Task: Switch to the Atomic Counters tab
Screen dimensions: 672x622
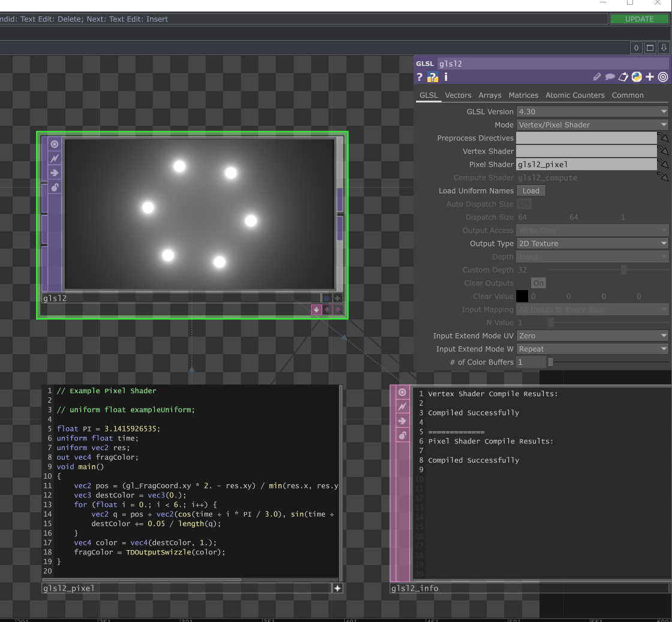Action: tap(575, 95)
